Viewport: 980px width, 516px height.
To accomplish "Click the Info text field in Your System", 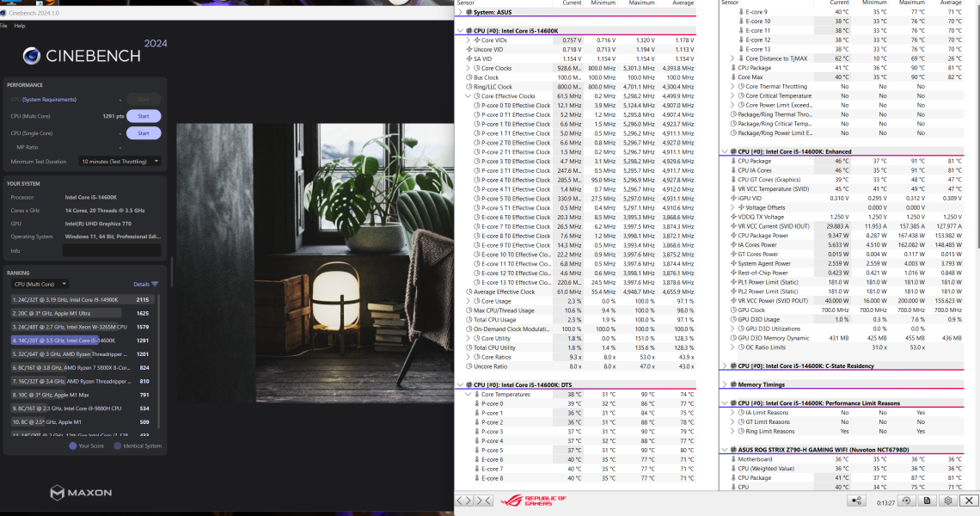I will pos(111,250).
